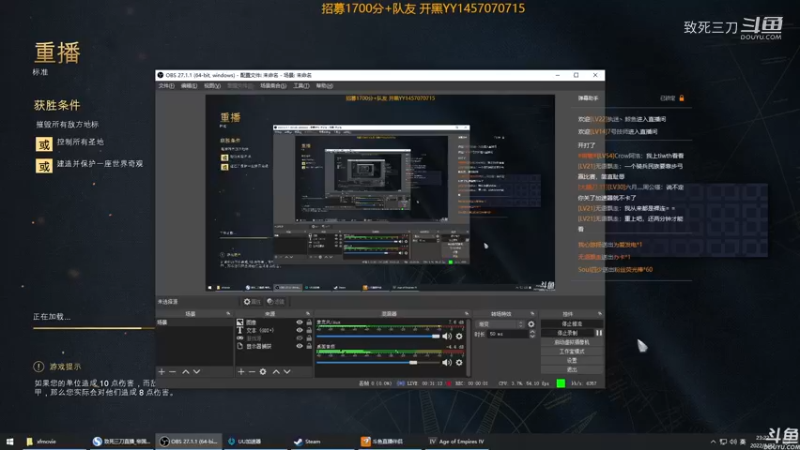Toggle lock on the image source
800x450 pixels.
point(309,322)
